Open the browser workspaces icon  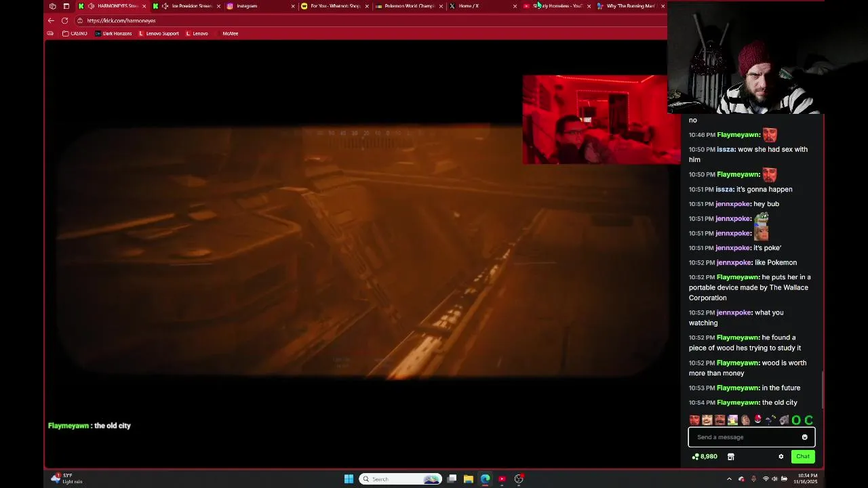(53, 6)
